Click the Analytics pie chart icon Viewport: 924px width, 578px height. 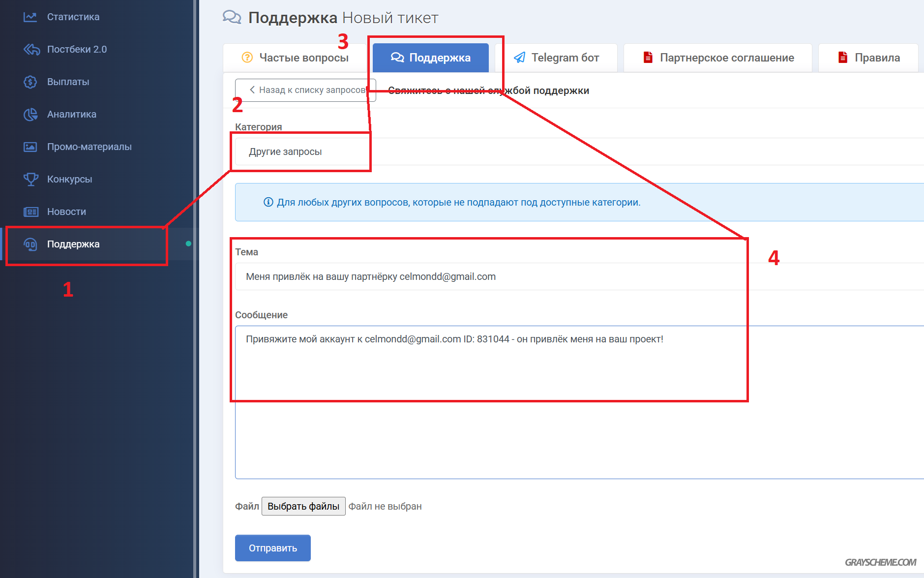(30, 115)
